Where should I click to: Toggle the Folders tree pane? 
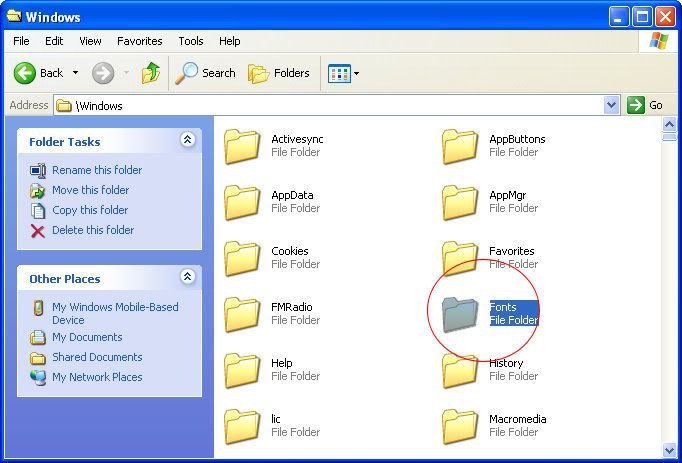279,73
